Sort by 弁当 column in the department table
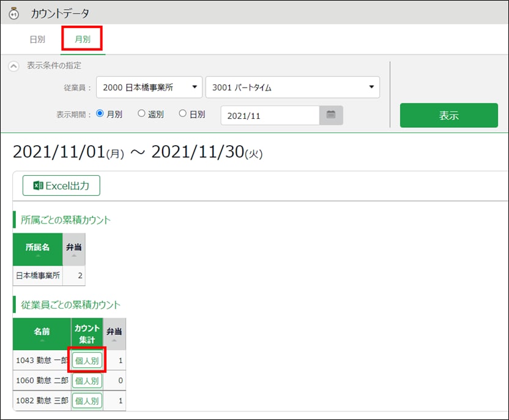This screenshot has width=509, height=420. [74, 249]
